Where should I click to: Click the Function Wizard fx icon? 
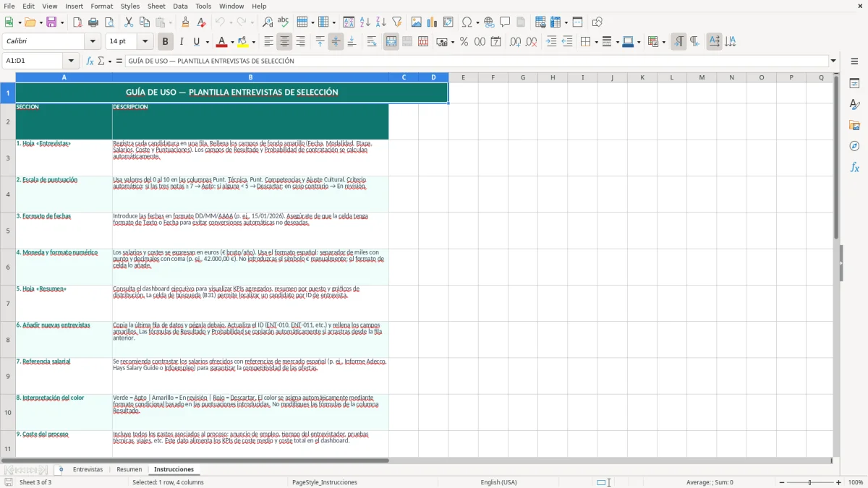coord(90,61)
